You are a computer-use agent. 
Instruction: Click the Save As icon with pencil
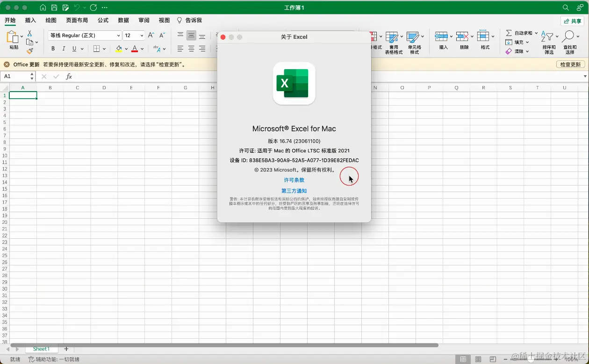tap(66, 7)
